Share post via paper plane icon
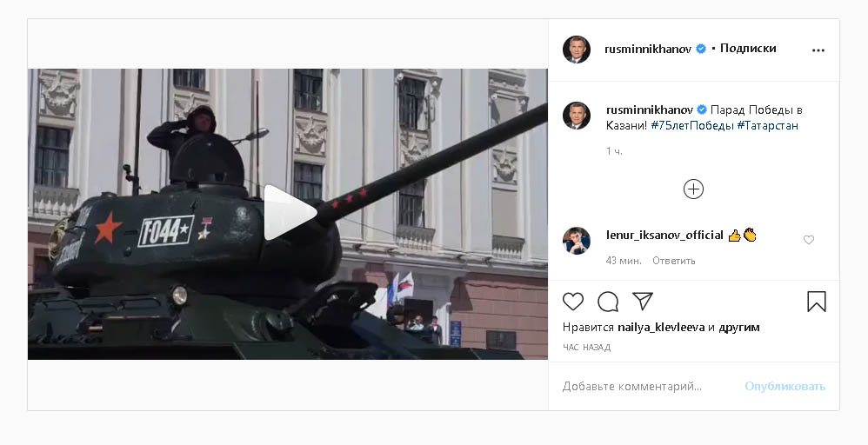 pos(643,301)
